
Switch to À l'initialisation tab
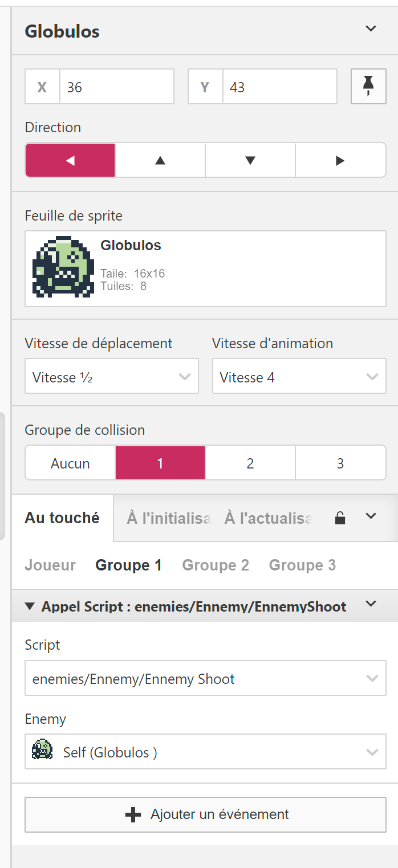(x=168, y=518)
